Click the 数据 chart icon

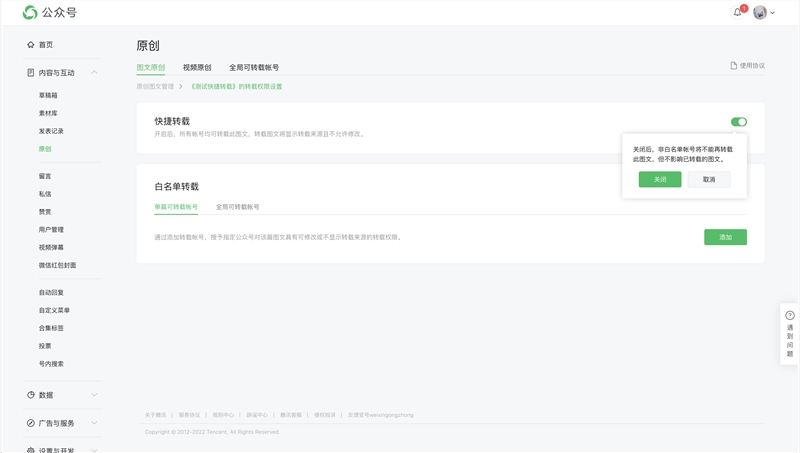tap(31, 395)
